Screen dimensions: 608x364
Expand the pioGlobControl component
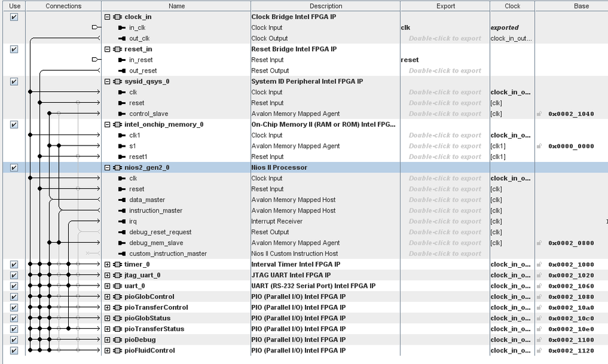(x=107, y=296)
